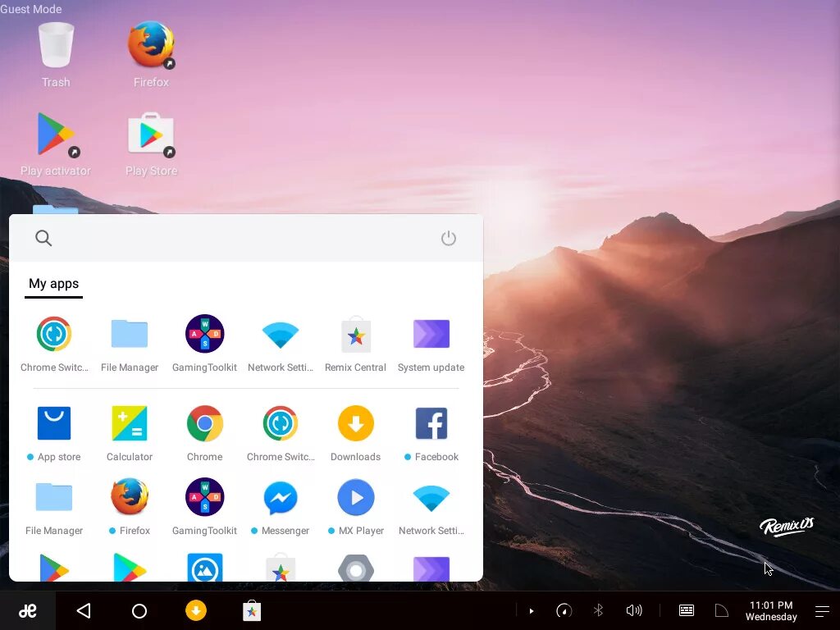This screenshot has height=630, width=840.
Task: Open the Calculator app
Action: [130, 433]
